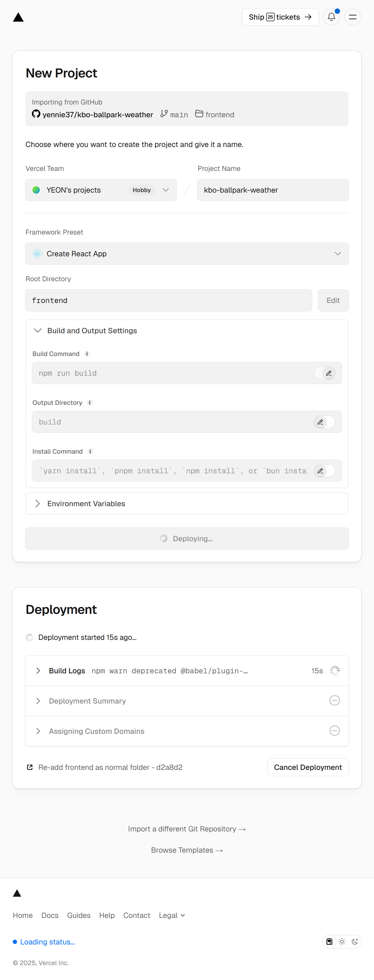
Task: Expand the Build Logs row
Action: click(187, 671)
